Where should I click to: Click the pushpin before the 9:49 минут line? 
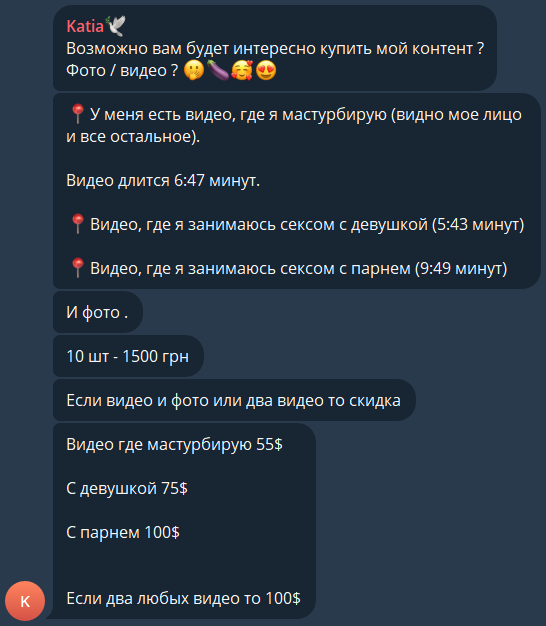(77, 268)
